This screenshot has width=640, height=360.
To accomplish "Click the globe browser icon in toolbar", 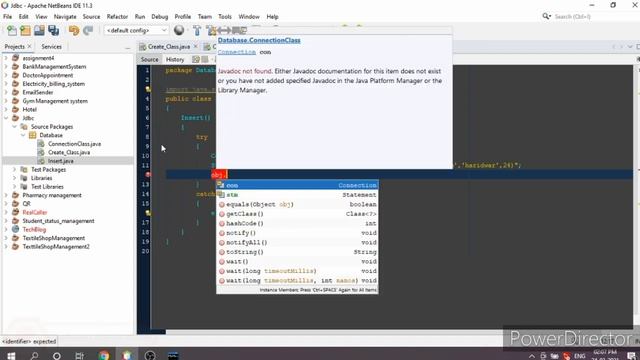I will 179,30.
